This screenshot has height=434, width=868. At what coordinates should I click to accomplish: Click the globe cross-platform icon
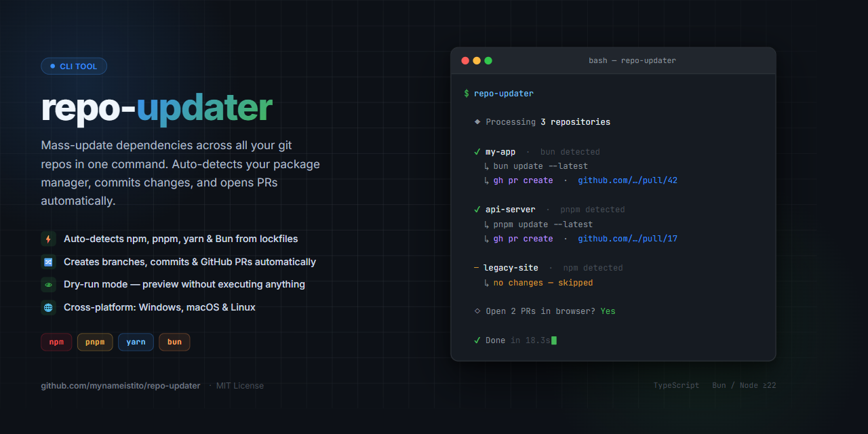click(x=48, y=307)
